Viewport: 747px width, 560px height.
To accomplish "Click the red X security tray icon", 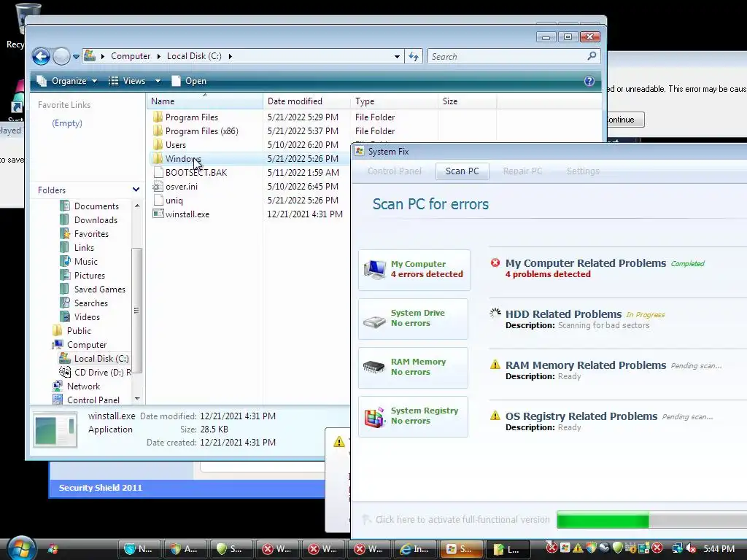I will [657, 548].
